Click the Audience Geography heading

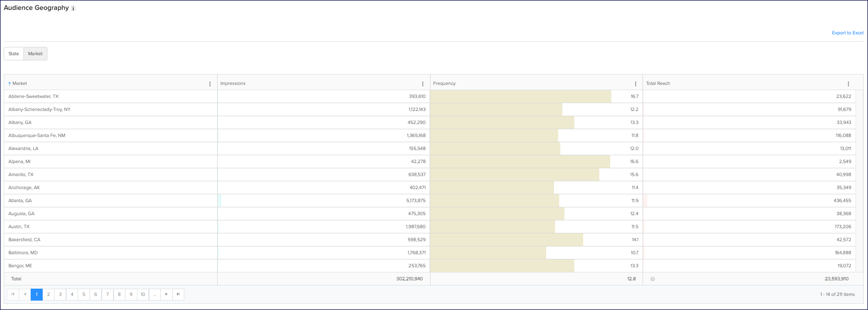36,8
